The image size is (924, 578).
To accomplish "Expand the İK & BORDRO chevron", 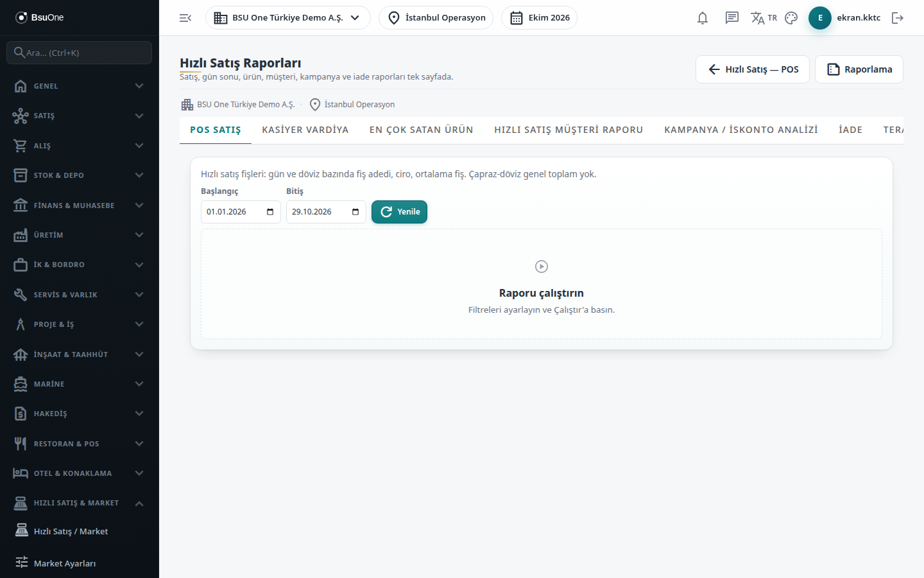I will [139, 265].
